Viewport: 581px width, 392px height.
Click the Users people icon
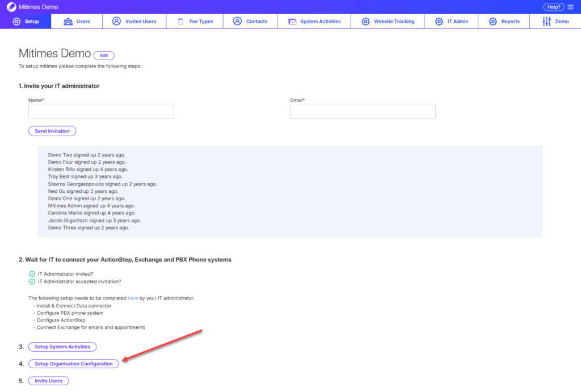click(68, 22)
